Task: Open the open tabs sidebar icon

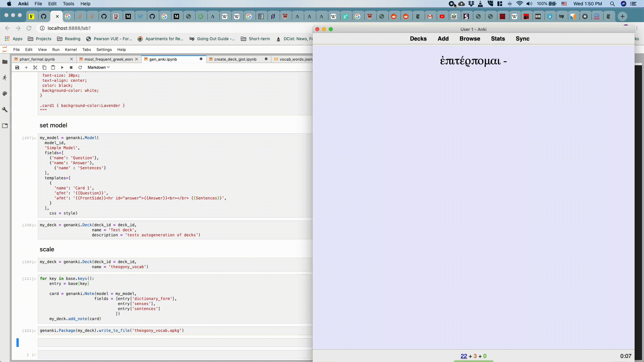Action: [x=5, y=126]
